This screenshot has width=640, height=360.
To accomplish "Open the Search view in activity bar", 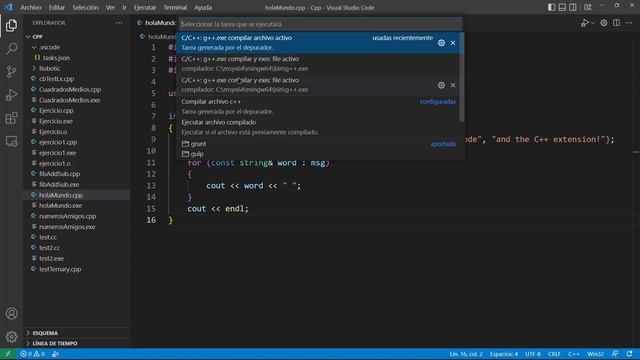I will coord(11,49).
